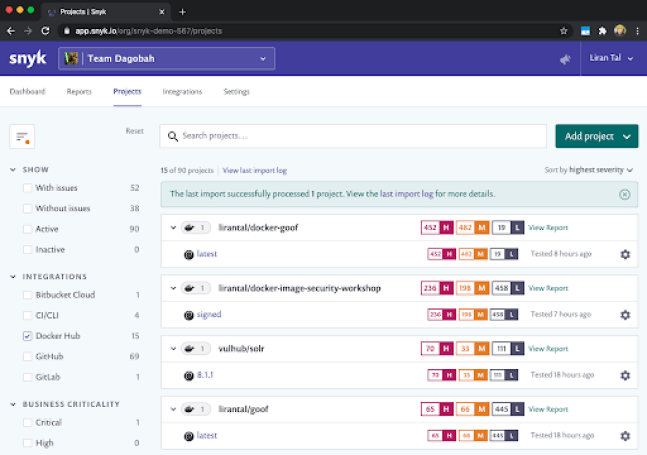Image resolution: width=647 pixels, height=455 pixels.
Task: Open settings gear for lirantal/goof latest
Action: pos(625,436)
